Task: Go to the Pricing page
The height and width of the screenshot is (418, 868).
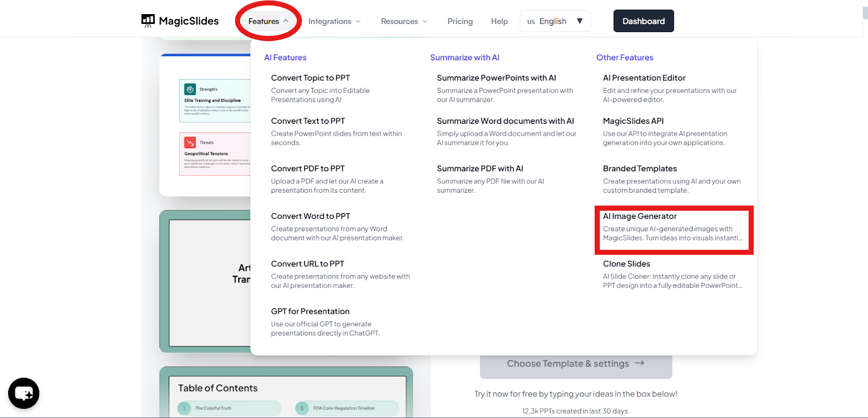Action: point(460,21)
